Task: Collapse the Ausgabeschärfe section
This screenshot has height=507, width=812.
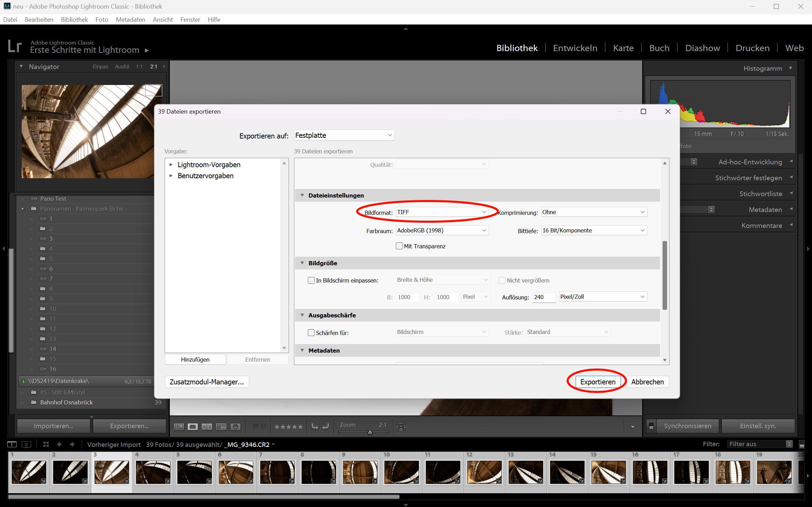Action: click(x=302, y=315)
